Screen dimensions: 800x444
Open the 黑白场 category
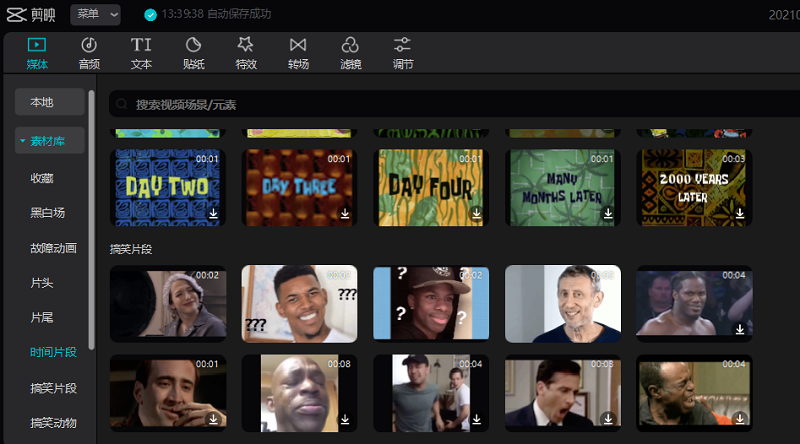[x=47, y=213]
